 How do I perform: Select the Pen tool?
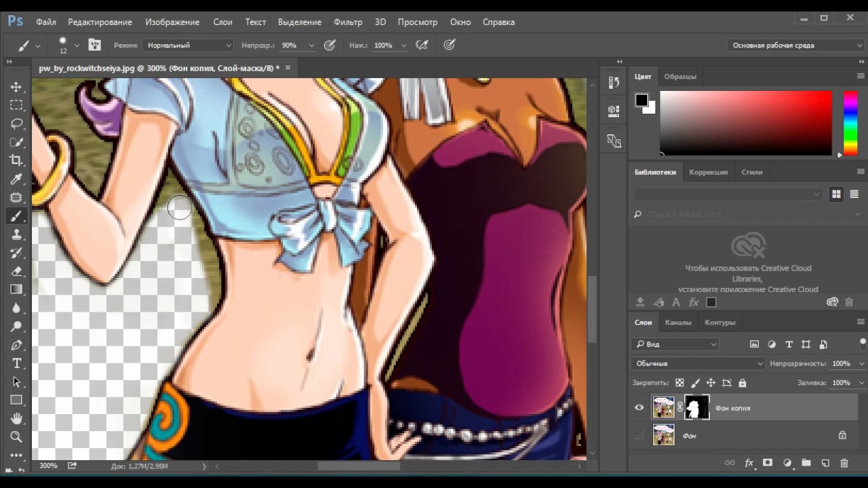coord(16,345)
